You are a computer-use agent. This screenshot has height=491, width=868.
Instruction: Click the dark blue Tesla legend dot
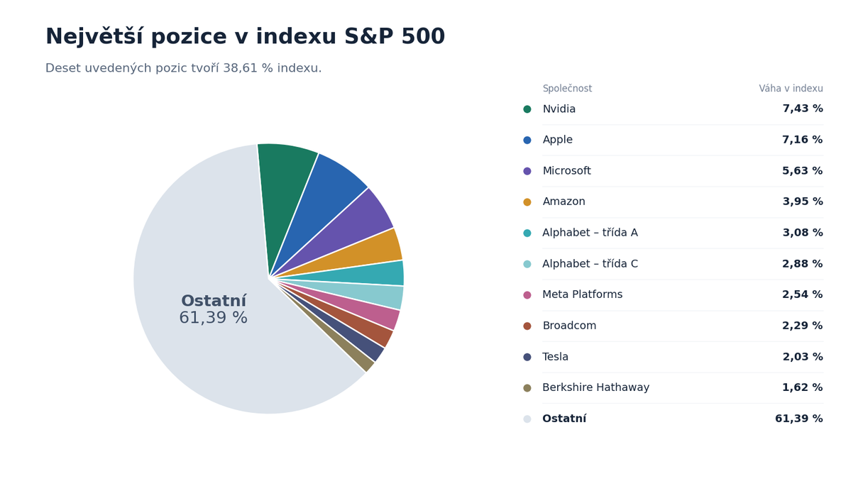point(527,357)
